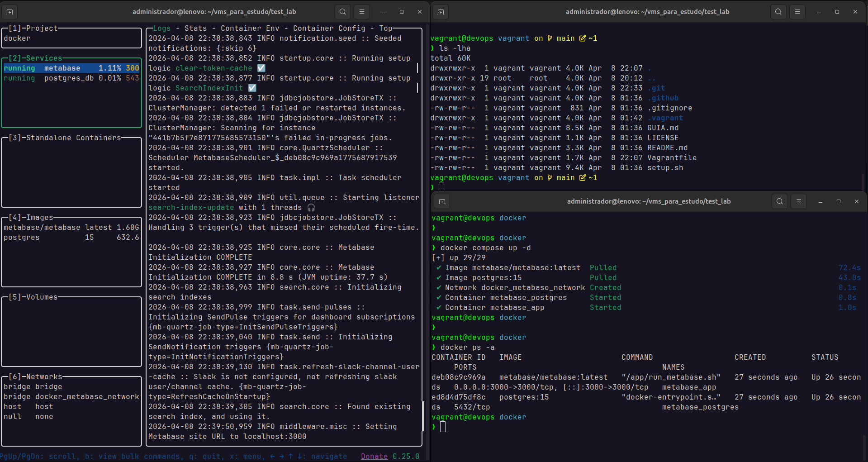This screenshot has height=462, width=868.
Task: Focus the empty Volumes panel
Action: click(71, 330)
